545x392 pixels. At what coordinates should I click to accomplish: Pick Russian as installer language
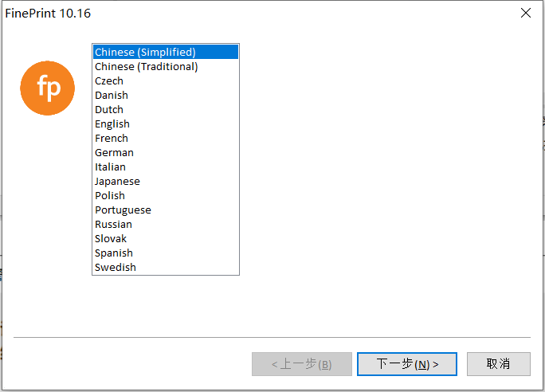[166, 224]
